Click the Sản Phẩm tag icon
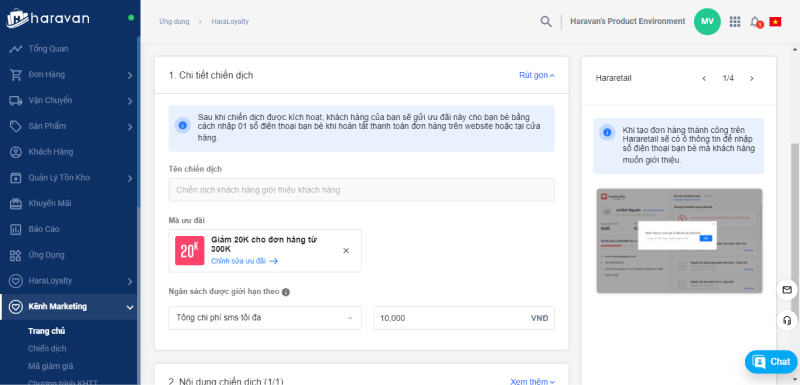Viewport: 800px width, 385px height. pyautogui.click(x=16, y=126)
